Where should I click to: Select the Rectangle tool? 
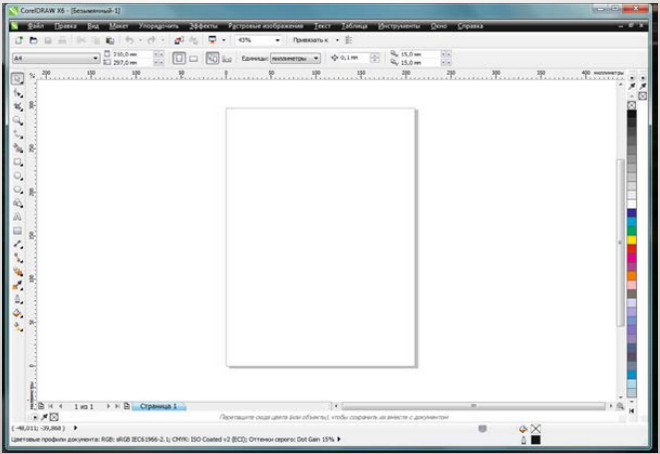pyautogui.click(x=18, y=162)
